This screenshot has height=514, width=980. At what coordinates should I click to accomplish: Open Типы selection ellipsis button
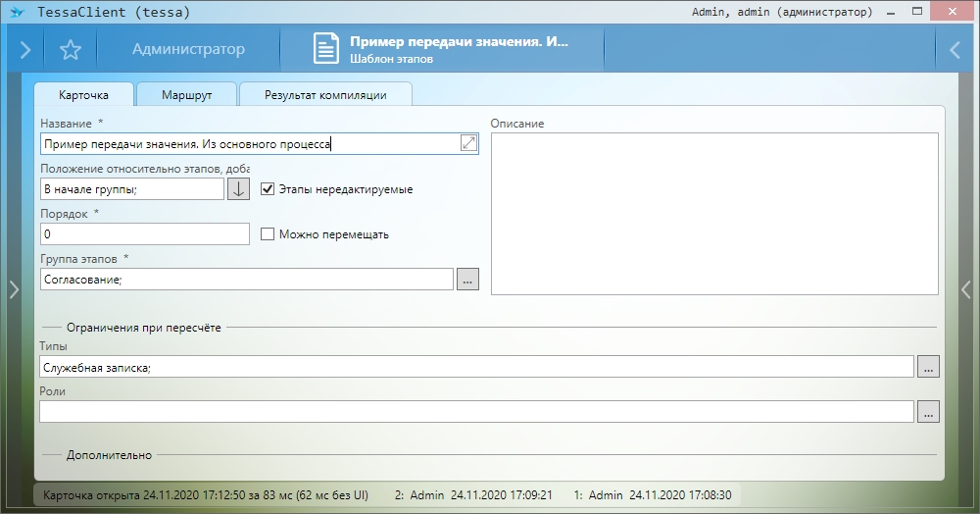pos(927,367)
